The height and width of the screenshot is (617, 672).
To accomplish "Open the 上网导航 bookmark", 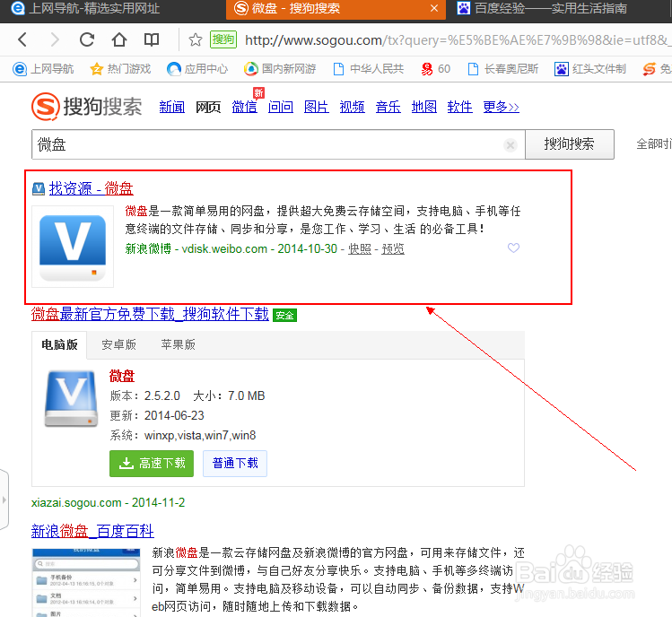I will (43, 69).
